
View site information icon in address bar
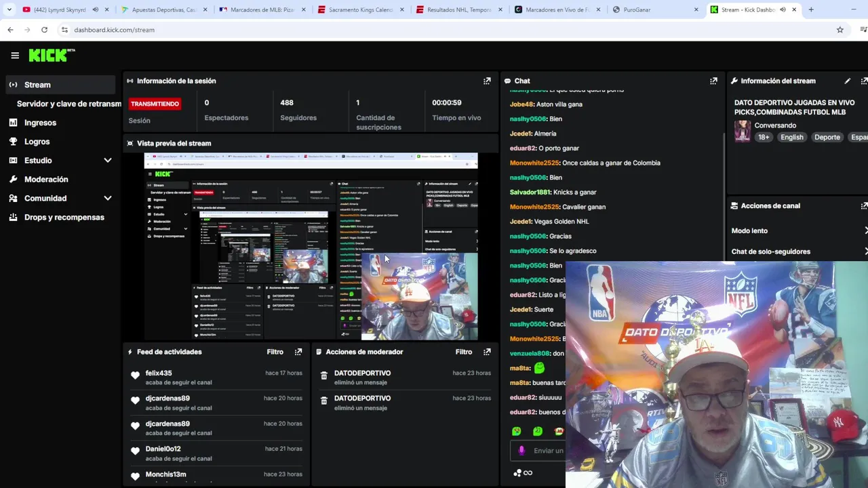point(64,30)
